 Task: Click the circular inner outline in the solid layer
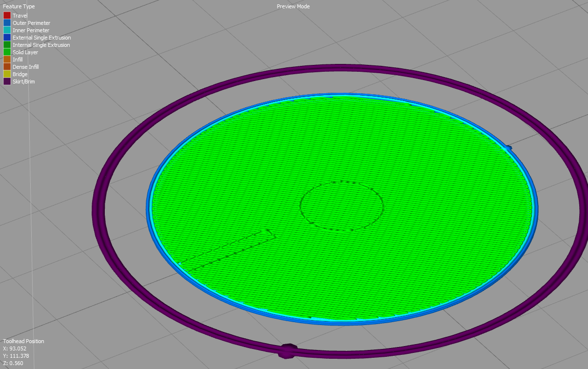click(341, 205)
